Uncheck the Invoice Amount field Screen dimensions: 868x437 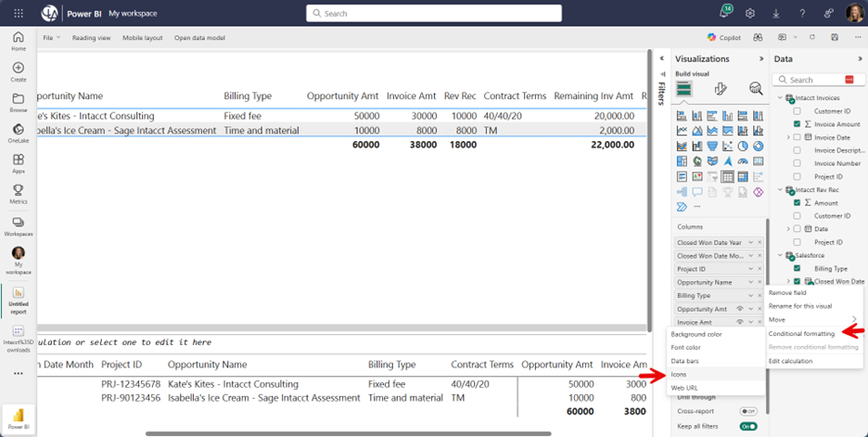797,124
